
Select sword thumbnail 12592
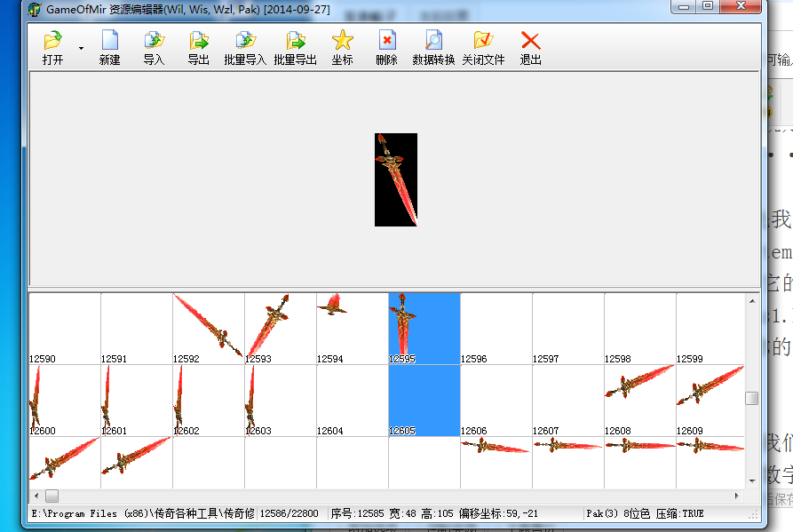pyautogui.click(x=209, y=329)
